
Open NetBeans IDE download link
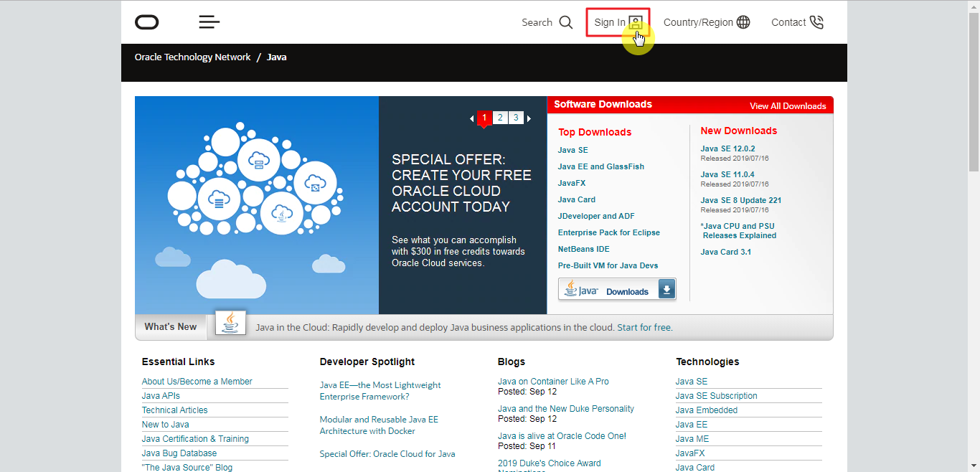coord(584,249)
